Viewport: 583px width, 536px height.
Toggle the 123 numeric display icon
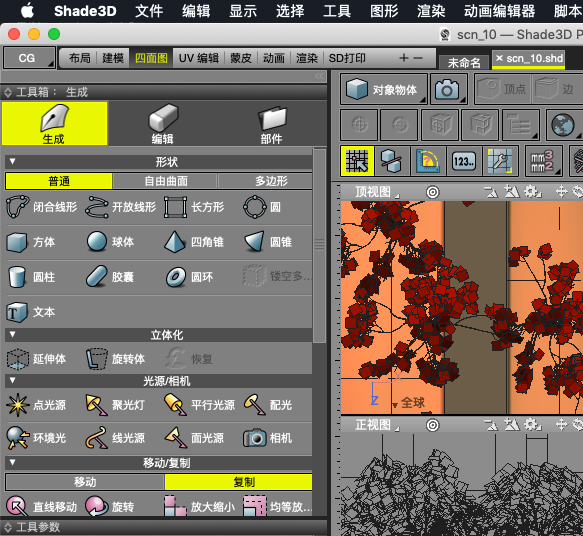464,161
